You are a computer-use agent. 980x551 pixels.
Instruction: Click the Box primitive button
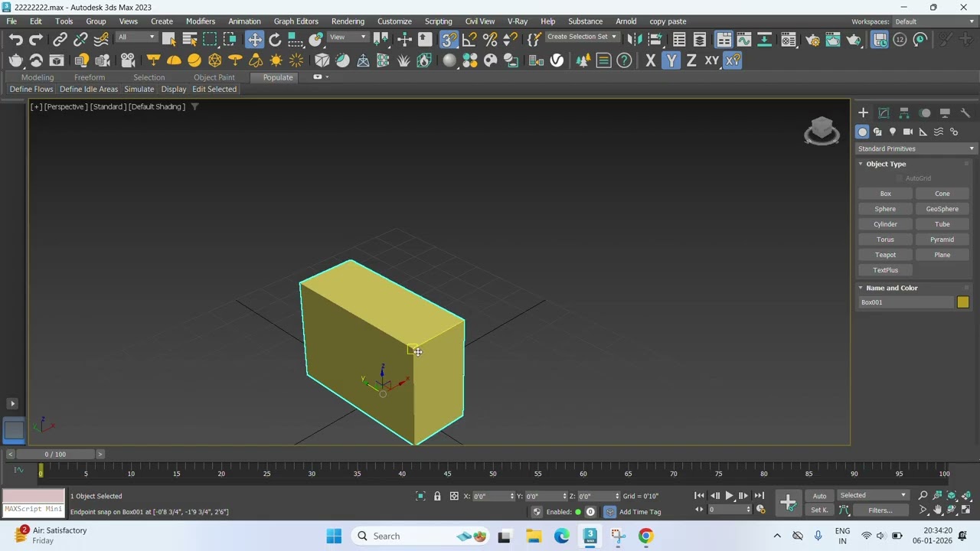[886, 194]
